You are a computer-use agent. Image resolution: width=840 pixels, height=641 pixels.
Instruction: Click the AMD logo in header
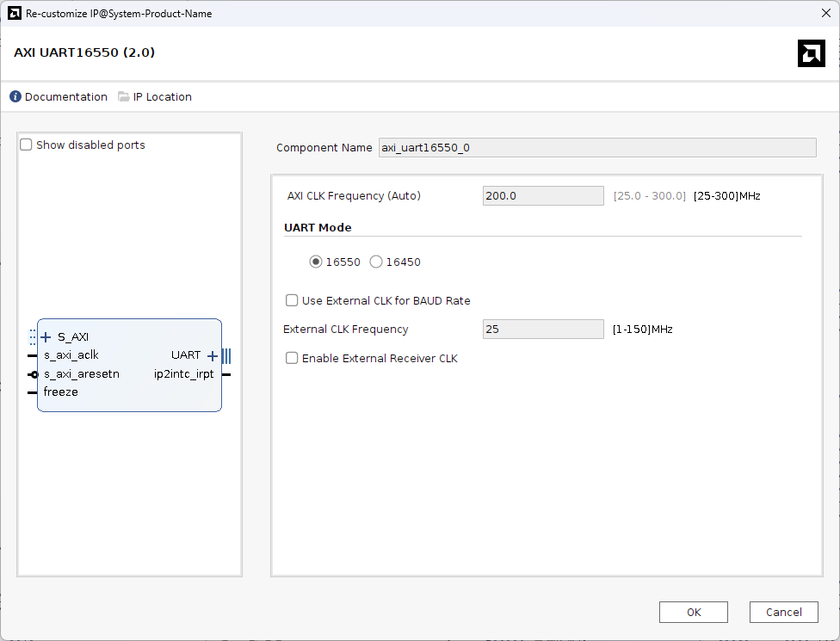811,53
